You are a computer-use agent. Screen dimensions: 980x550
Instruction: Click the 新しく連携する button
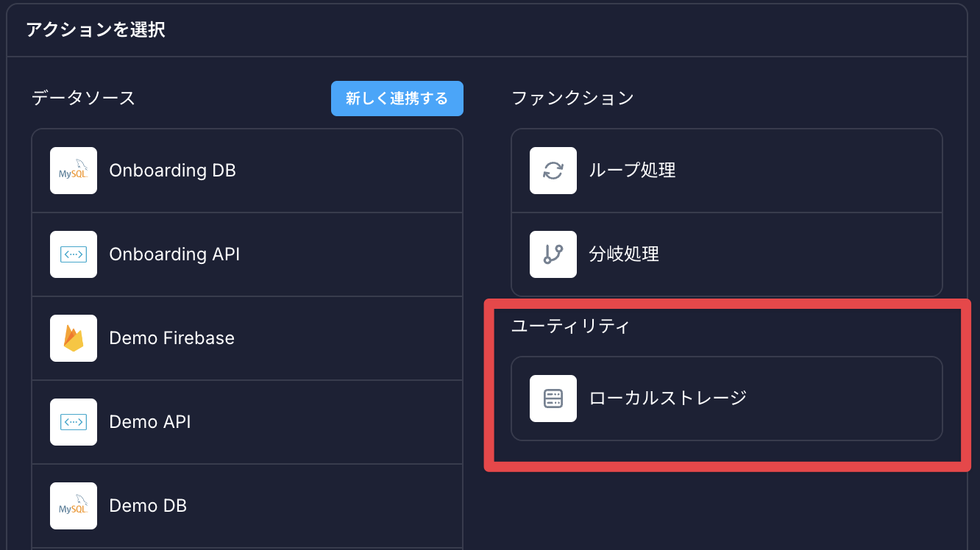(397, 99)
